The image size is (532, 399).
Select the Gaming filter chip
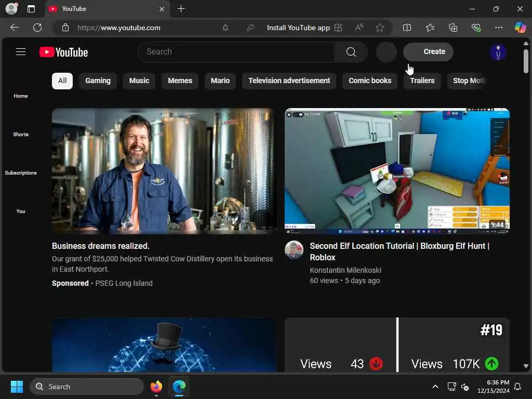(98, 81)
